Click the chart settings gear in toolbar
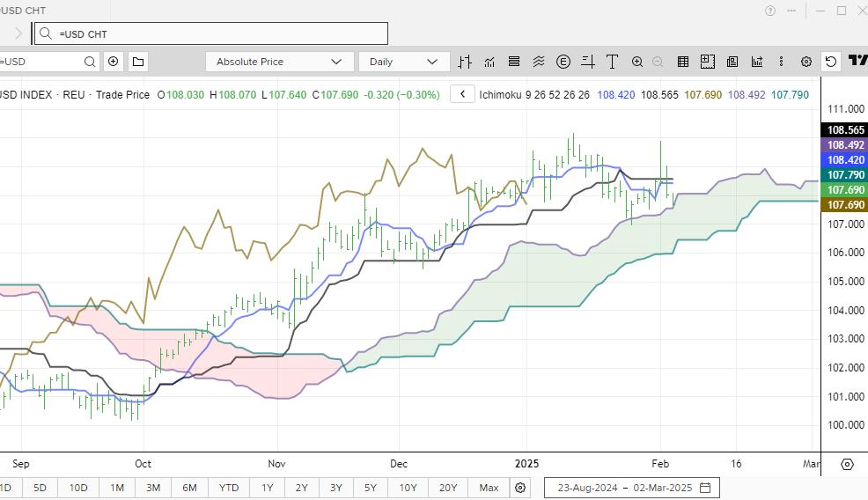This screenshot has width=868, height=500. click(x=805, y=62)
